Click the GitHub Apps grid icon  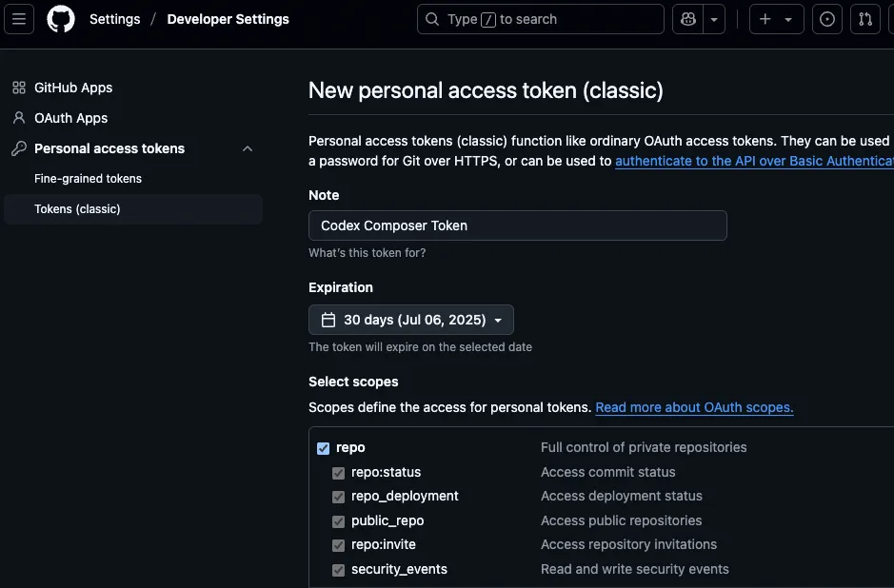pos(19,88)
